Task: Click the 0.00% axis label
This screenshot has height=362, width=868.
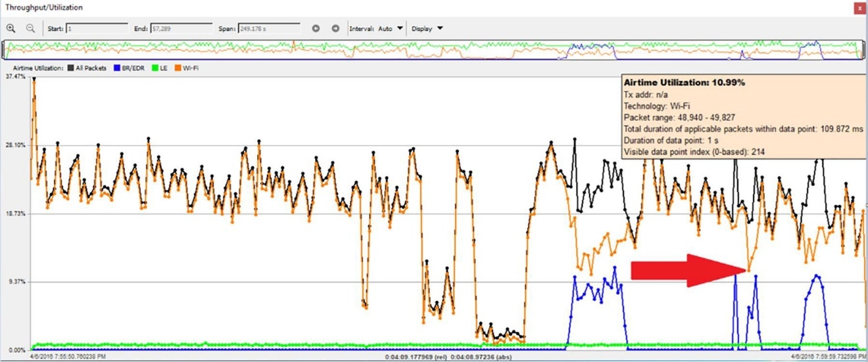Action: click(16, 350)
